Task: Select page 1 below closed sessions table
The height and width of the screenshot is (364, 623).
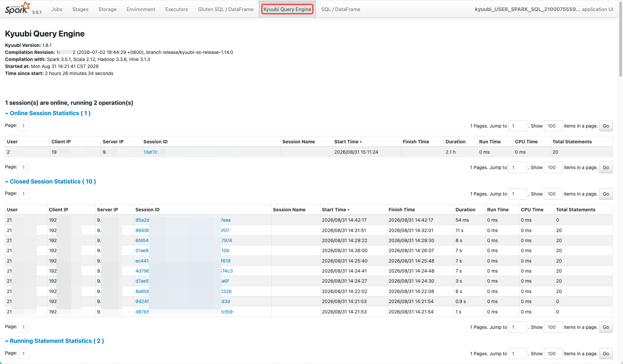Action: tap(23, 327)
